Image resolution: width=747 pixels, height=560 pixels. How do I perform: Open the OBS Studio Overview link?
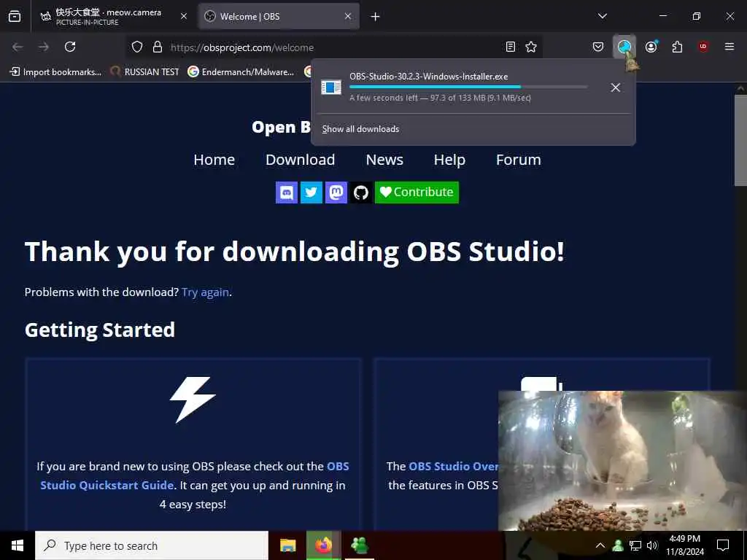(x=453, y=466)
